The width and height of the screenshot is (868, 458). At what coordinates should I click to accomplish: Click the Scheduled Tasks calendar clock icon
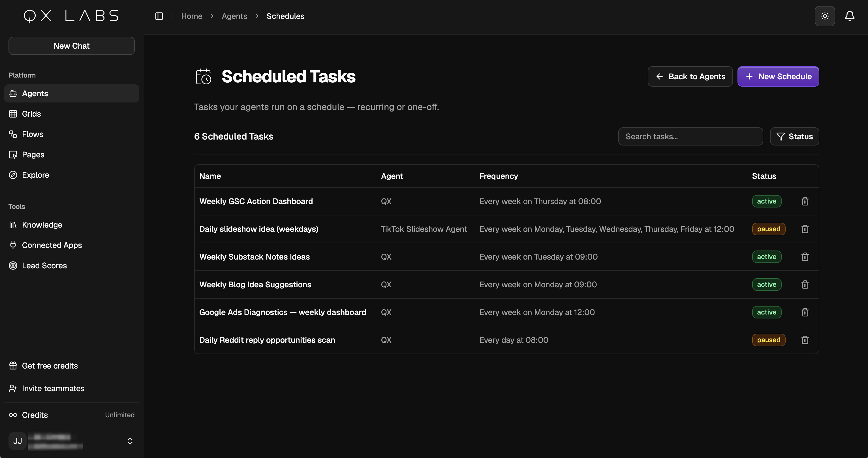[x=204, y=76]
